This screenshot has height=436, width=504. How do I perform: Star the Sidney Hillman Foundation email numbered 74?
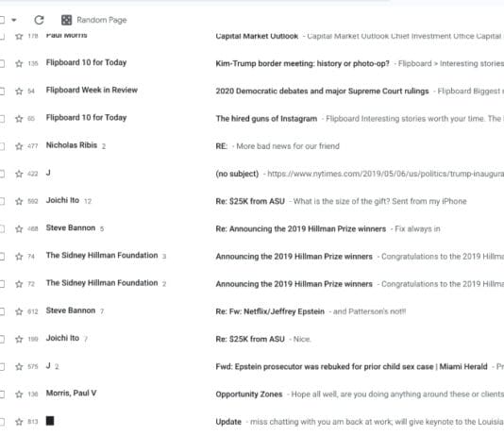(19, 257)
